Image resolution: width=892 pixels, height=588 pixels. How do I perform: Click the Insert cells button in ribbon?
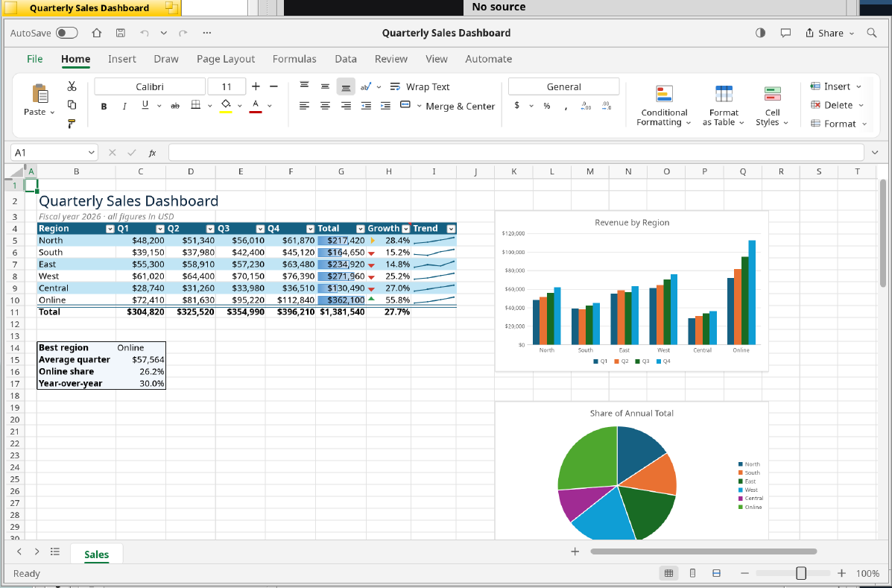coord(836,86)
